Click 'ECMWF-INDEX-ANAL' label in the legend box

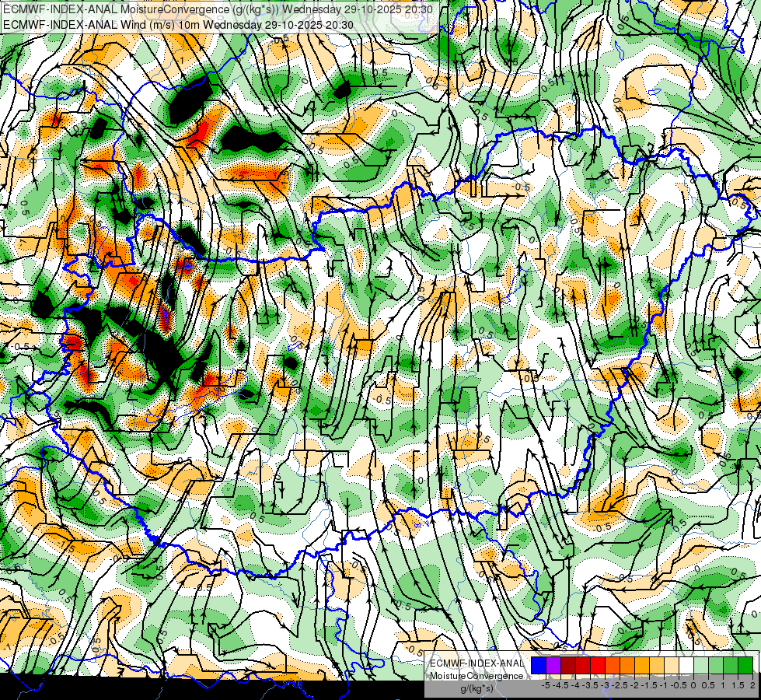(x=477, y=663)
